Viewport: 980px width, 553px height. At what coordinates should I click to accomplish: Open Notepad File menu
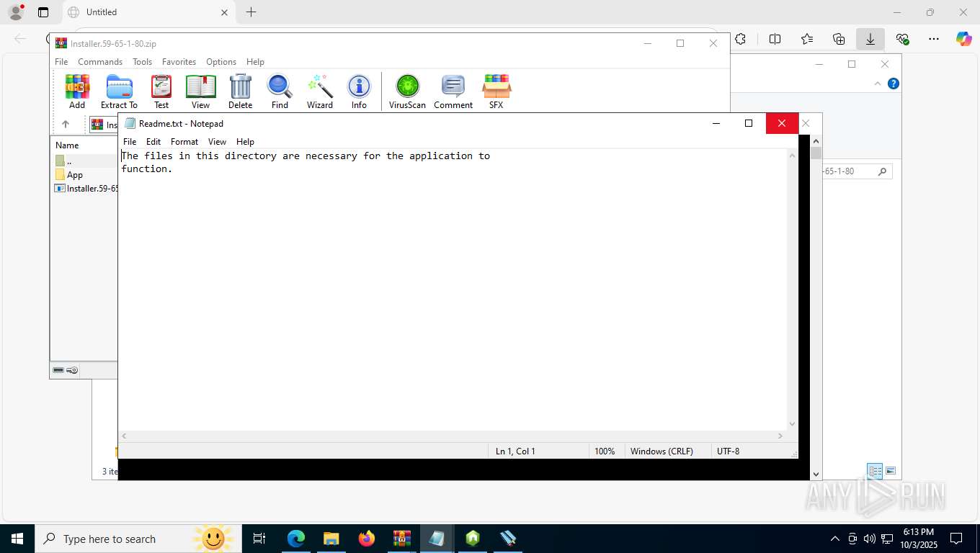coord(130,142)
